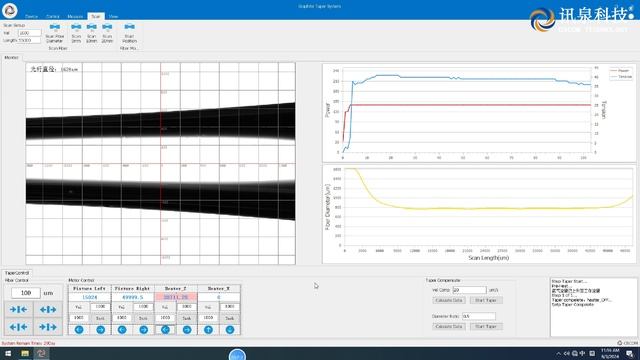
Task: Click the Scan 20mm ribbon icon
Action: click(x=107, y=33)
